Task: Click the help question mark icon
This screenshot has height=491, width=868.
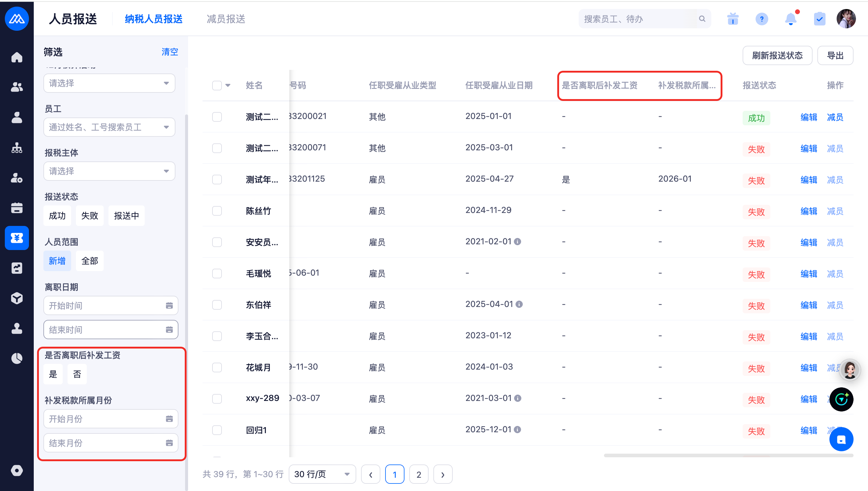Action: pos(762,19)
